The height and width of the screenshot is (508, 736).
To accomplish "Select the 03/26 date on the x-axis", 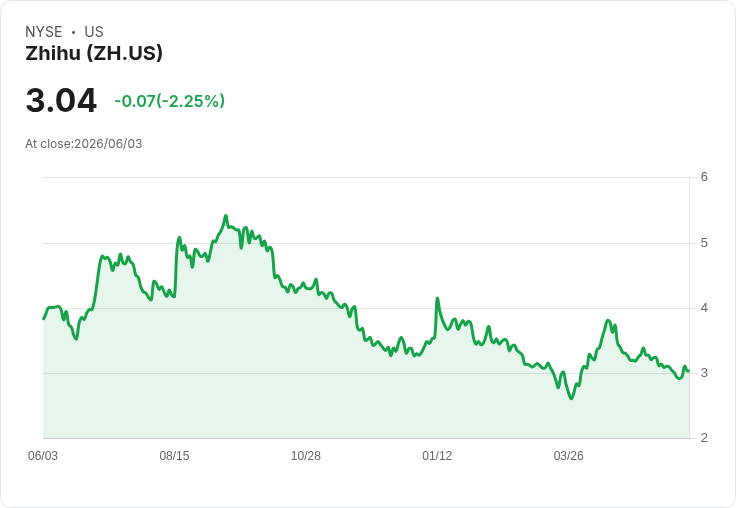I will pyautogui.click(x=568, y=455).
